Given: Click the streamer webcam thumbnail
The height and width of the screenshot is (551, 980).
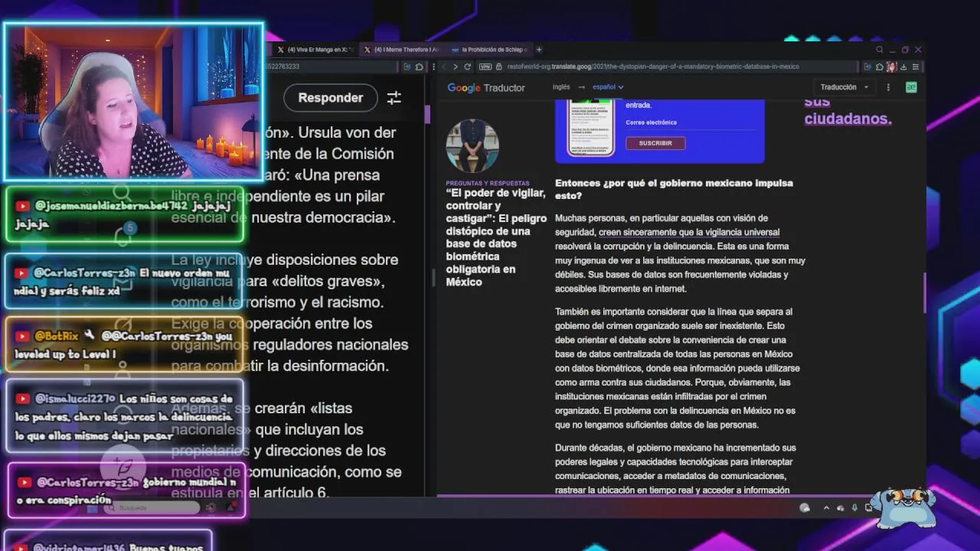Looking at the screenshot, I should (x=134, y=103).
